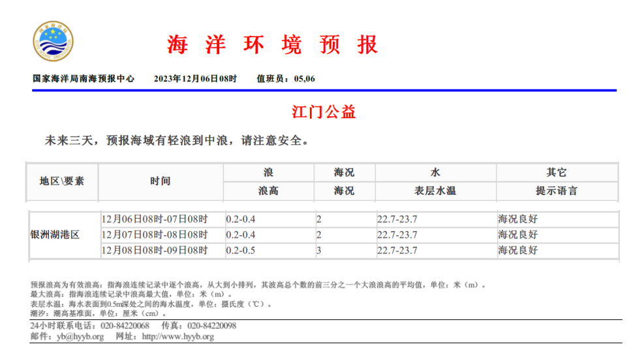Screen dimensions: 644x361
Task: Select 国家海洋局南海预报中心 header text
Action: [84, 78]
